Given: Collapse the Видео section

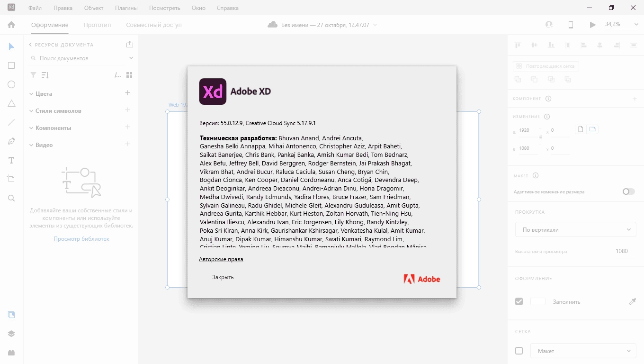Looking at the screenshot, I should pos(31,145).
